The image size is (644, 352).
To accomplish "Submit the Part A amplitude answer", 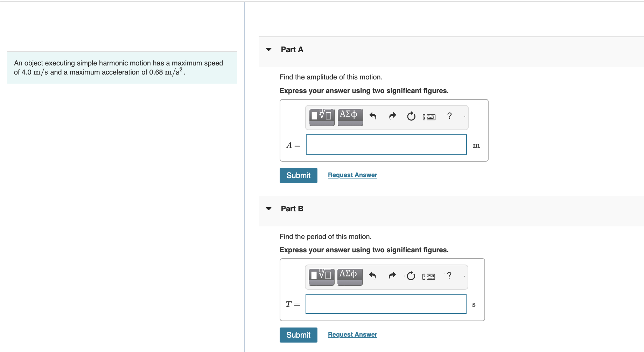I will click(299, 175).
